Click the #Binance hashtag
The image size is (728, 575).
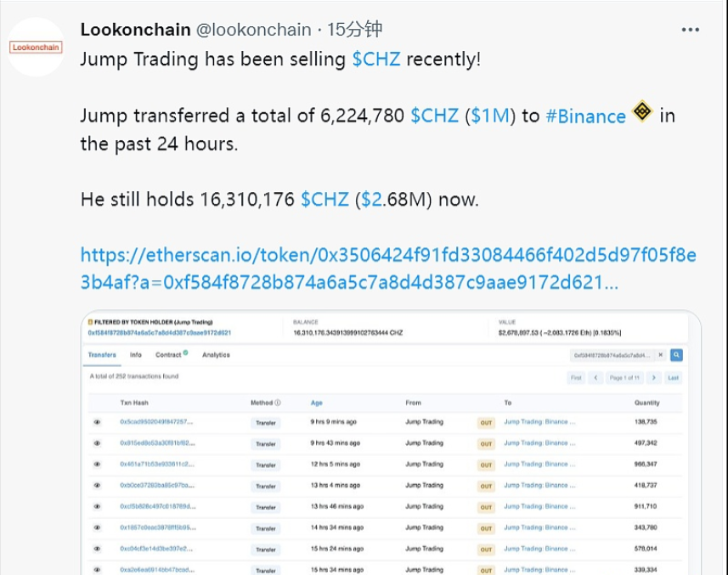(585, 116)
